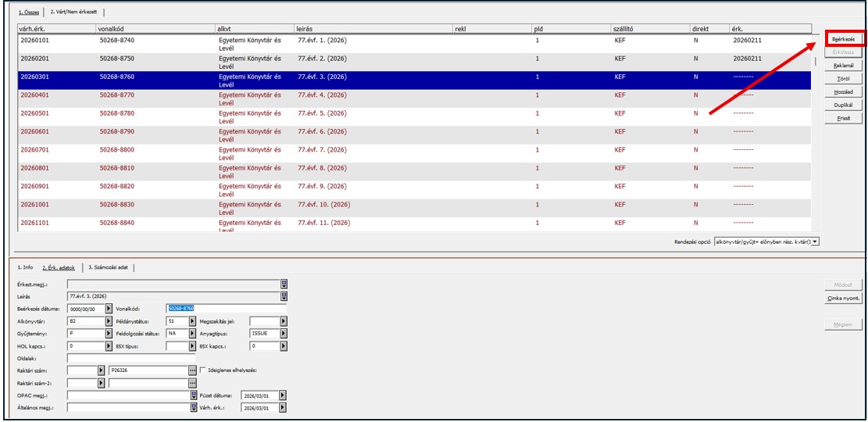The width and height of the screenshot is (868, 422).
Task: Expand the 85X típus list arrow
Action: click(193, 346)
